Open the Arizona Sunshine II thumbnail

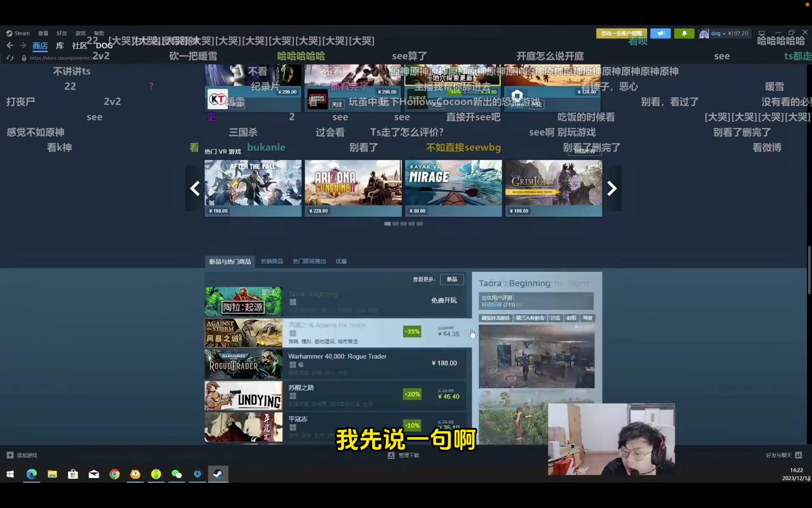click(x=353, y=183)
